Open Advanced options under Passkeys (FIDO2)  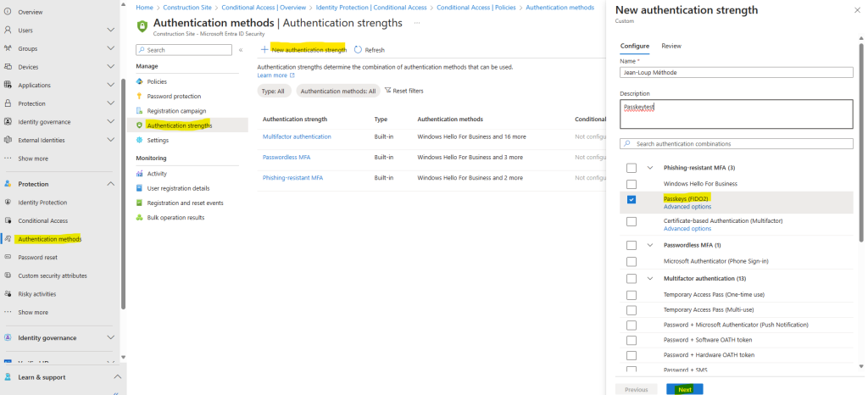point(687,206)
